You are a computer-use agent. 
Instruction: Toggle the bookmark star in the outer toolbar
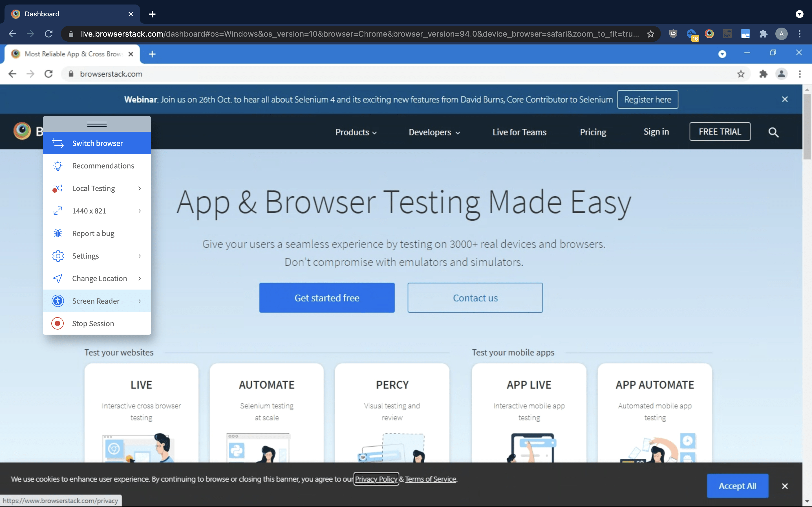(651, 34)
